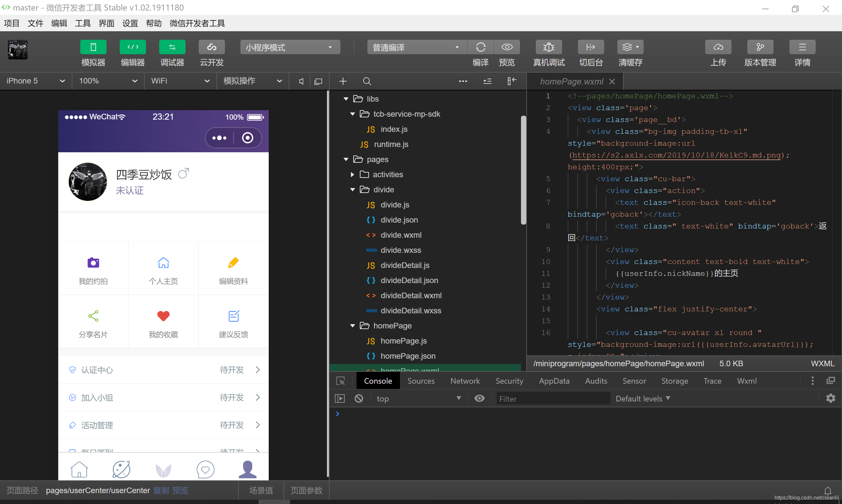Open homePage.js file
The height and width of the screenshot is (504, 842).
click(404, 341)
